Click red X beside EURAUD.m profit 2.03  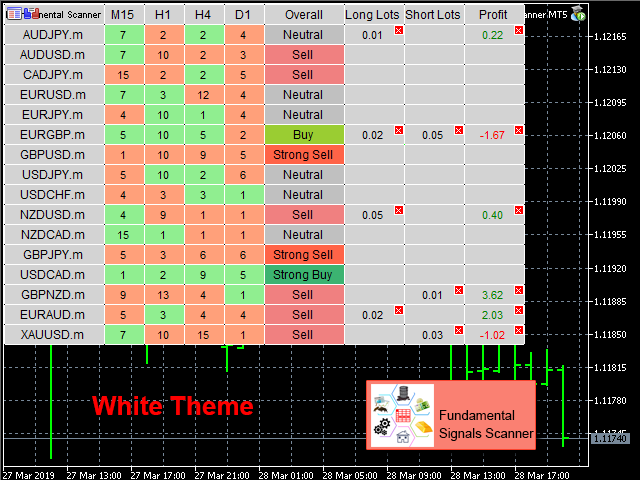click(519, 310)
